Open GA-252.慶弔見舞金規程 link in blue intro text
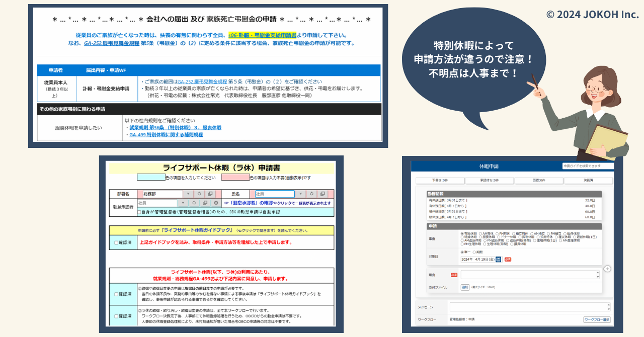The height and width of the screenshot is (337, 644). pos(112,43)
